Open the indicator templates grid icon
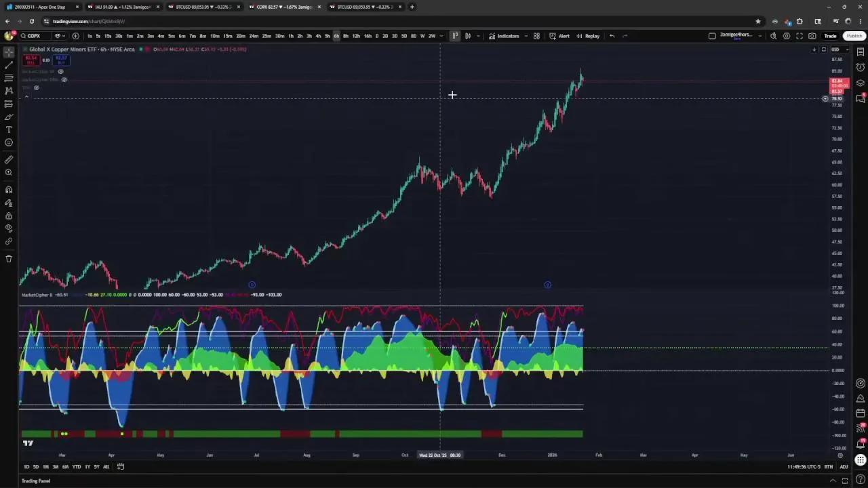Image resolution: width=868 pixels, height=488 pixels. point(536,36)
